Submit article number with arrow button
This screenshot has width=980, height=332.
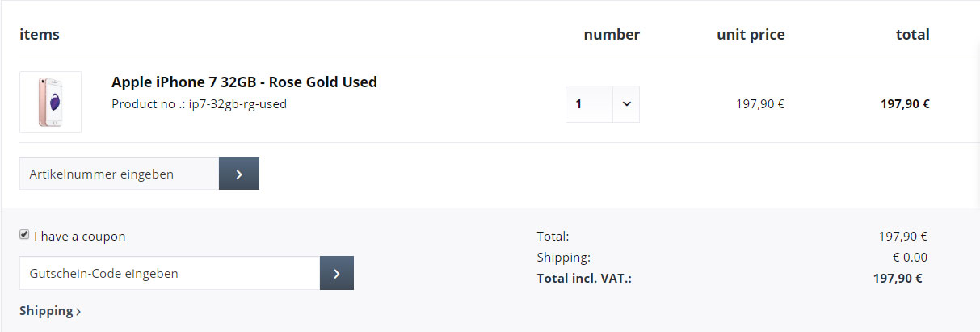[239, 174]
